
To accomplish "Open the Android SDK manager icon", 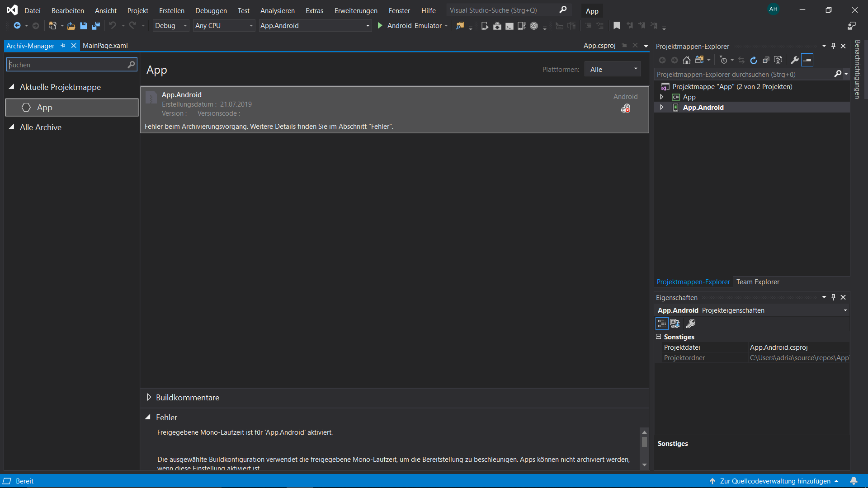I will (x=497, y=26).
